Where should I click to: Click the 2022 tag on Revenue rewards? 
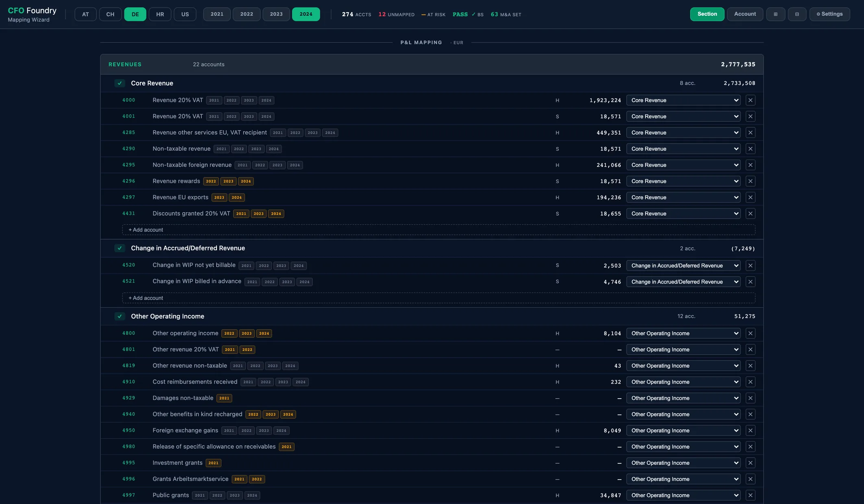pyautogui.click(x=211, y=181)
